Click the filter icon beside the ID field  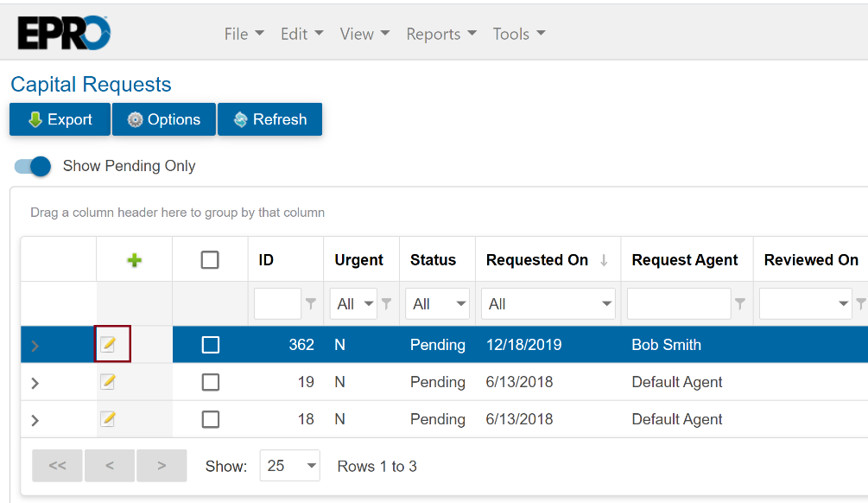(311, 304)
